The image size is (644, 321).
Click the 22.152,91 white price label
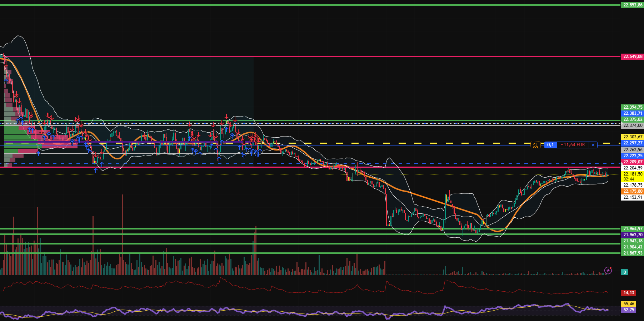tap(633, 197)
